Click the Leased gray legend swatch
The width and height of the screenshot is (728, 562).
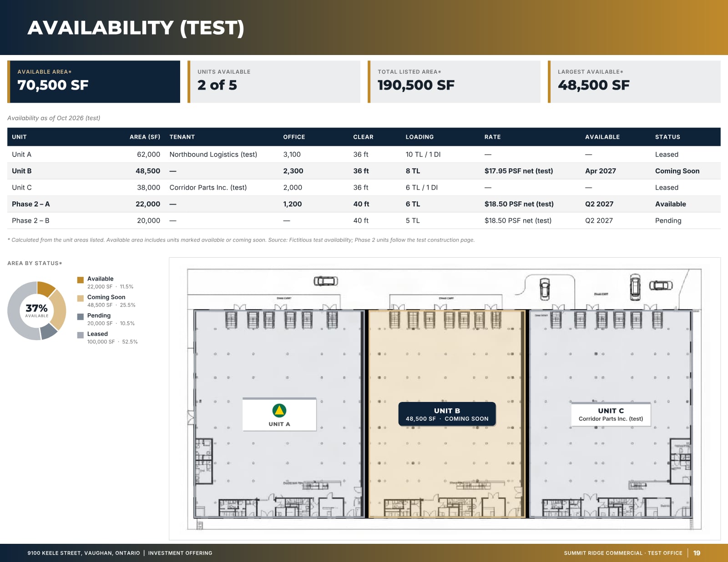tap(81, 335)
